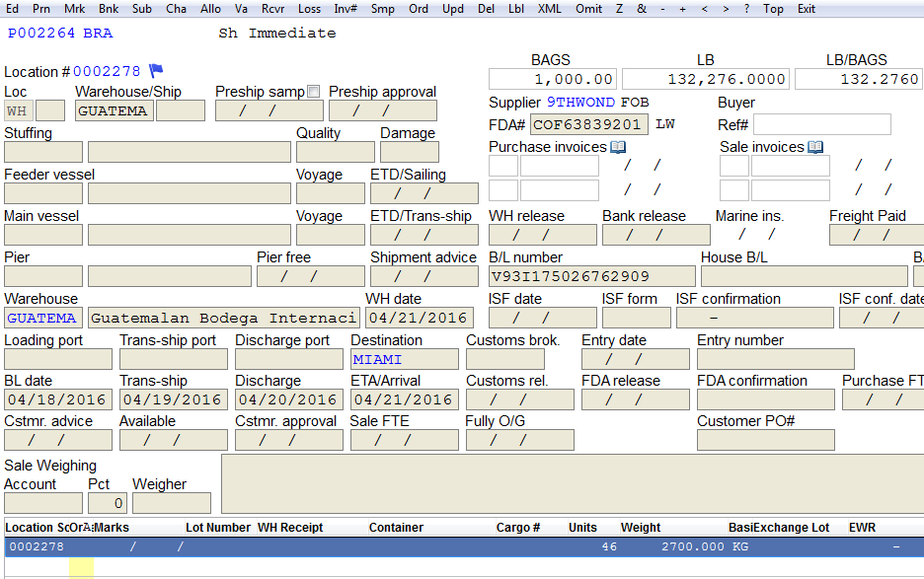Open the Prn menu item
The width and height of the screenshot is (924, 579).
(x=41, y=9)
